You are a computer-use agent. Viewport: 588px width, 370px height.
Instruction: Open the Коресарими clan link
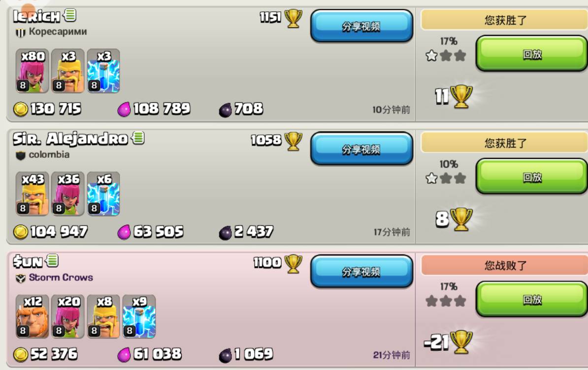58,31
